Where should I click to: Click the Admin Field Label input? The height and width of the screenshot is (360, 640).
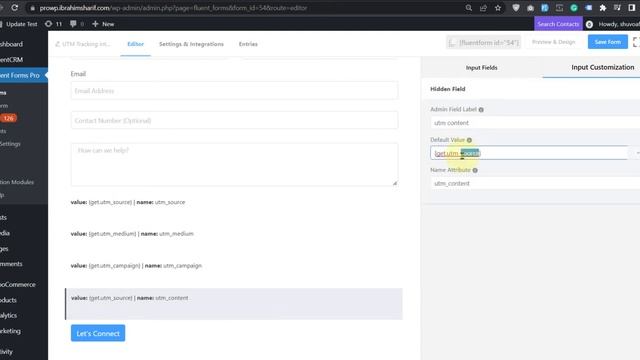[535, 122]
